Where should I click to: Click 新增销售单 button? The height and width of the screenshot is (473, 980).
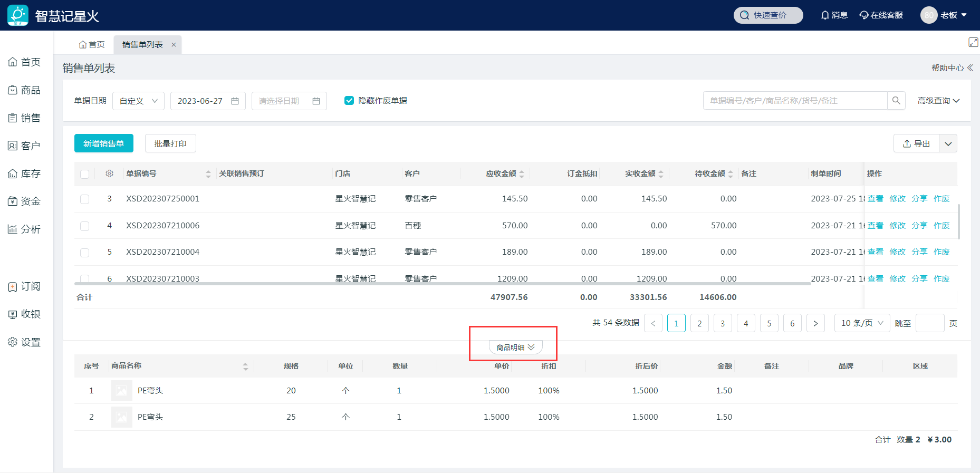pyautogui.click(x=104, y=143)
